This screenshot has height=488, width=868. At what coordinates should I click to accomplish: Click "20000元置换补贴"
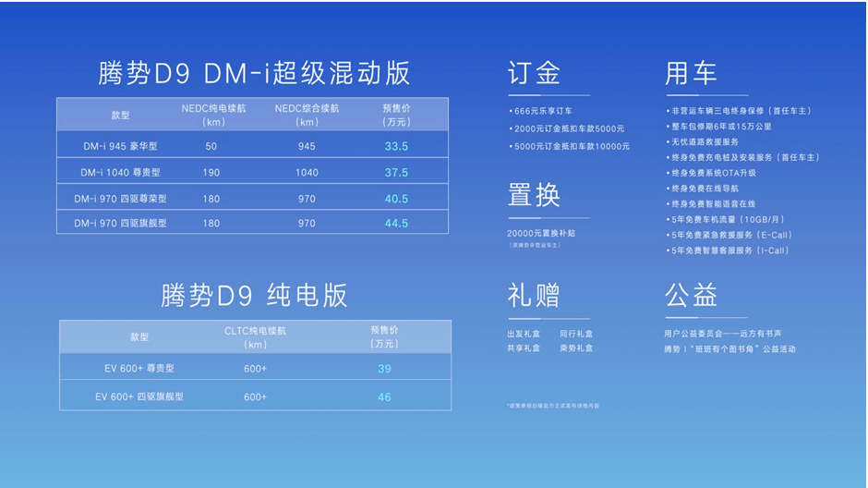click(x=541, y=233)
